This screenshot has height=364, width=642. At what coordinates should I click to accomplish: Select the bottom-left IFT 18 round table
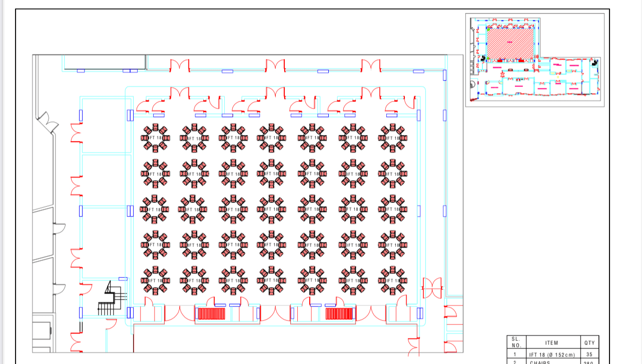[x=155, y=280]
